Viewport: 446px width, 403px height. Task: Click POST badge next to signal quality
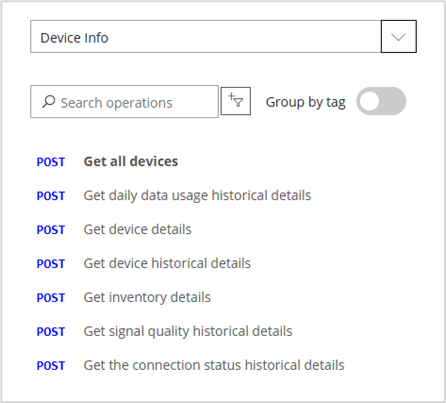tap(51, 332)
